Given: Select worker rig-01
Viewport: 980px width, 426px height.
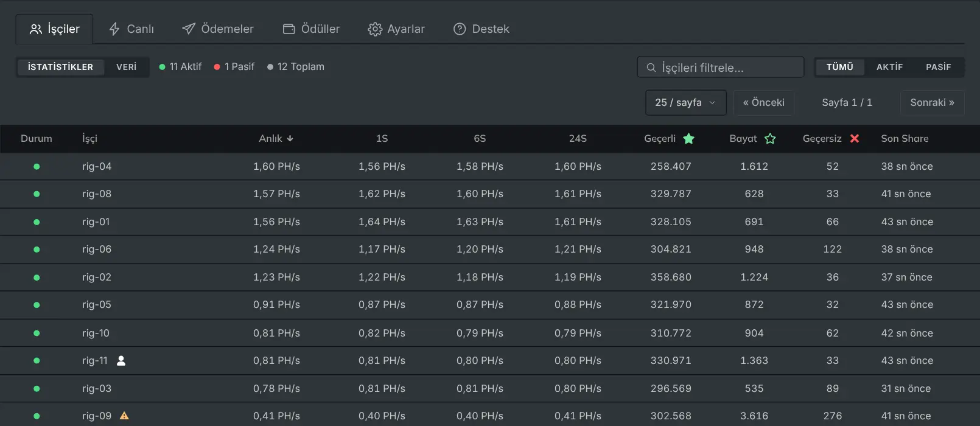Looking at the screenshot, I should (x=96, y=222).
